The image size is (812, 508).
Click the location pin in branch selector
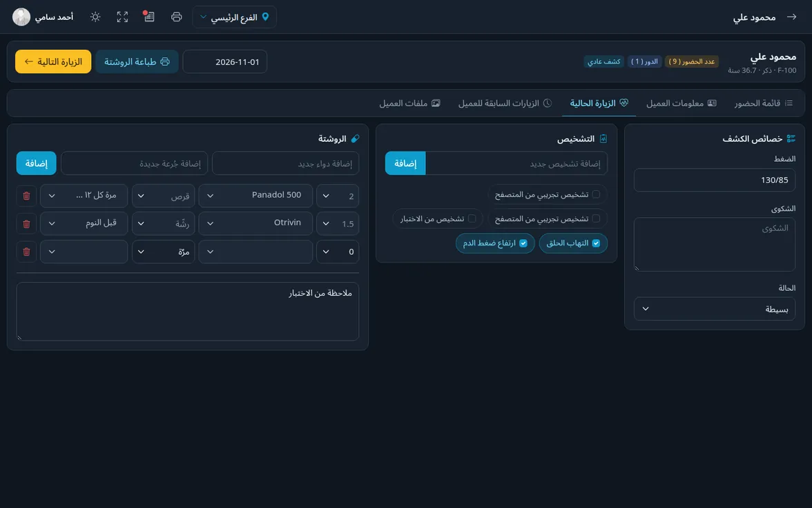pyautogui.click(x=266, y=17)
